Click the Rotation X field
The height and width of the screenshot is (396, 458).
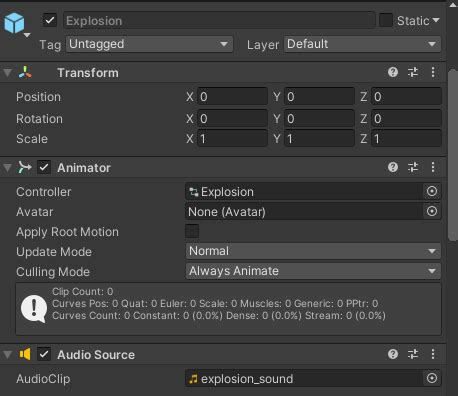pyautogui.click(x=232, y=119)
